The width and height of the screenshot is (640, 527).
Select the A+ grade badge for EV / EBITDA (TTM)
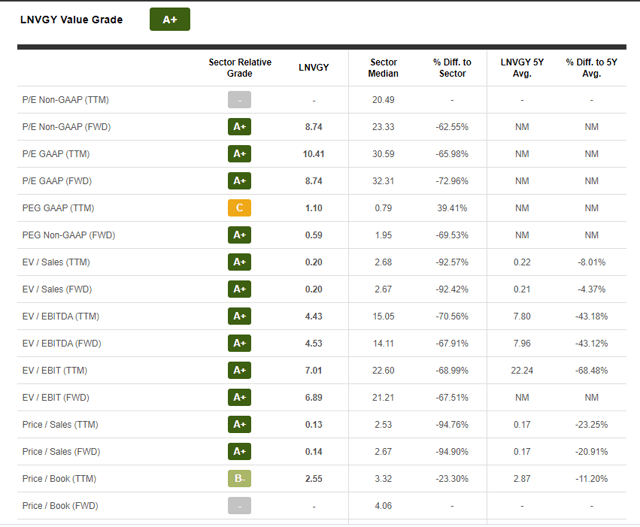[x=239, y=316]
